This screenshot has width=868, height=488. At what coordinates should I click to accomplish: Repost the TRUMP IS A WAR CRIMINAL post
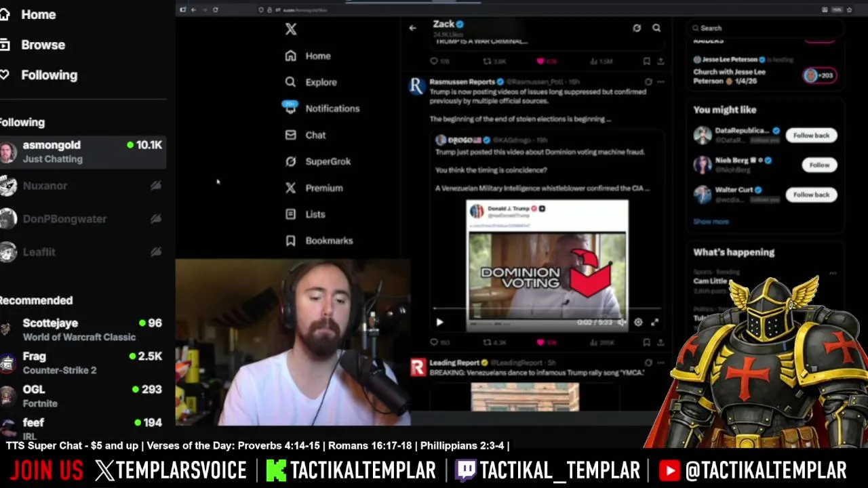point(487,61)
